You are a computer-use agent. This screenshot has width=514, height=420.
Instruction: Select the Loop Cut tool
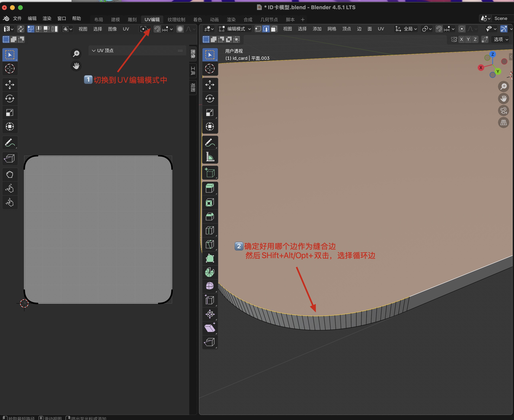210,230
